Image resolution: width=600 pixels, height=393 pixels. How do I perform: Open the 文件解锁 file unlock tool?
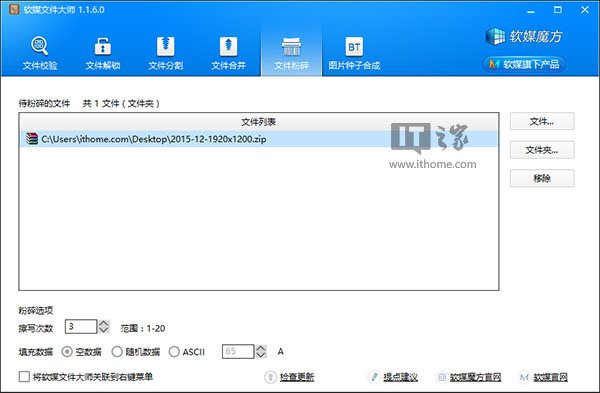click(x=103, y=53)
